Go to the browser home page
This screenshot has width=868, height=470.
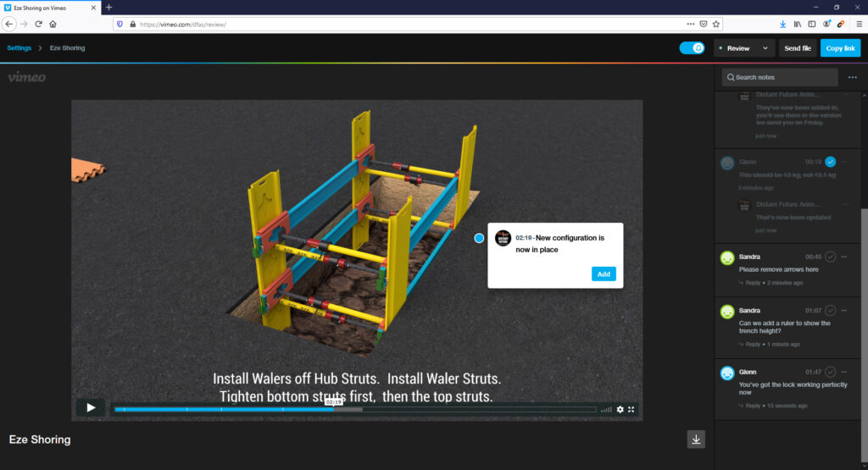click(x=53, y=24)
